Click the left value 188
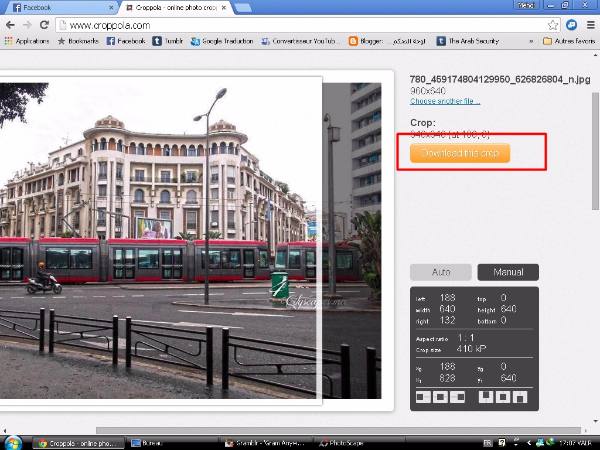Viewport: 600px width, 450px height. 447,298
